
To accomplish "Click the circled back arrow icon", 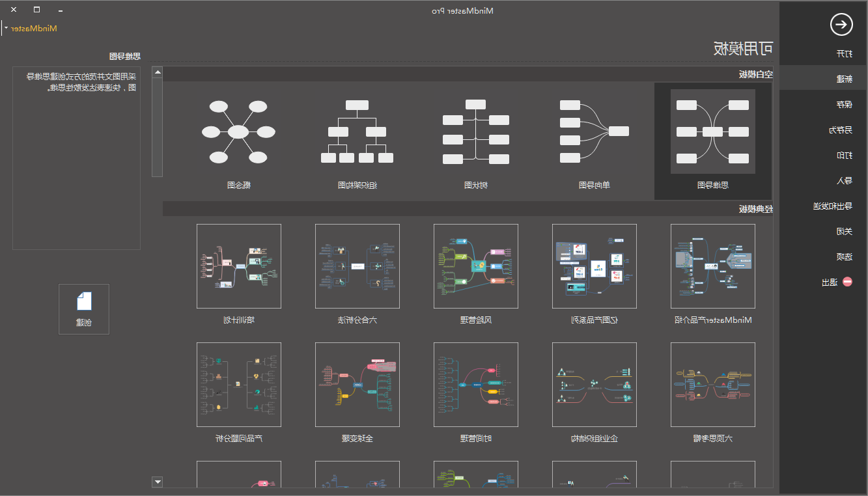I will [841, 25].
